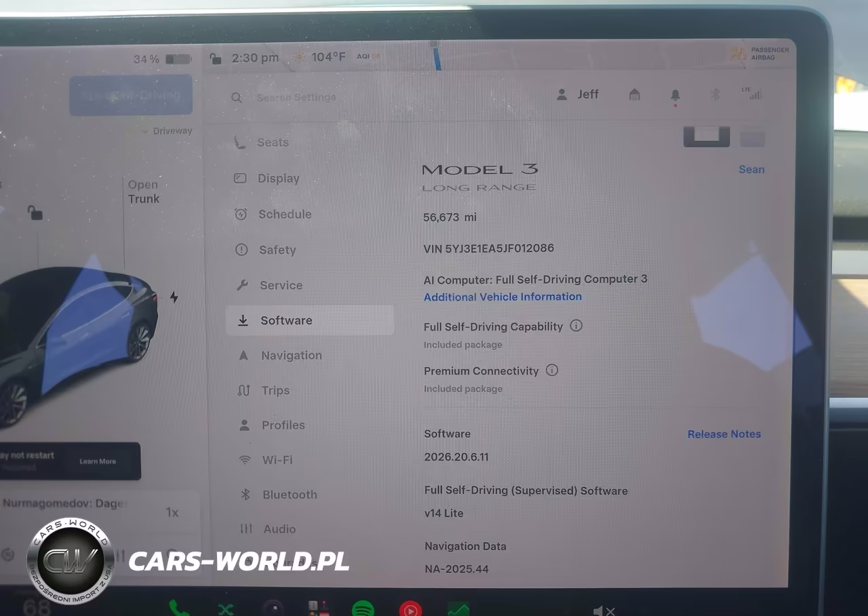Tap the charge port lightning icon
Viewport: 868px width, 616px height.
point(174,297)
